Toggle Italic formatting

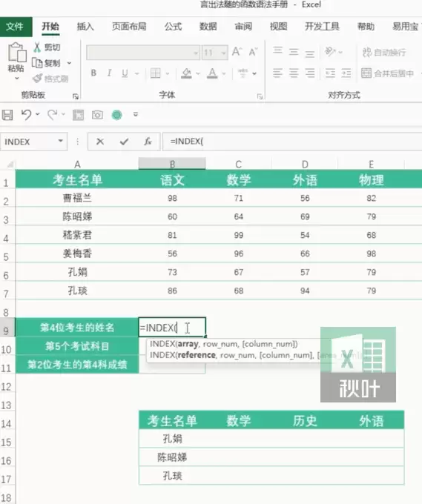pyautogui.click(x=109, y=73)
